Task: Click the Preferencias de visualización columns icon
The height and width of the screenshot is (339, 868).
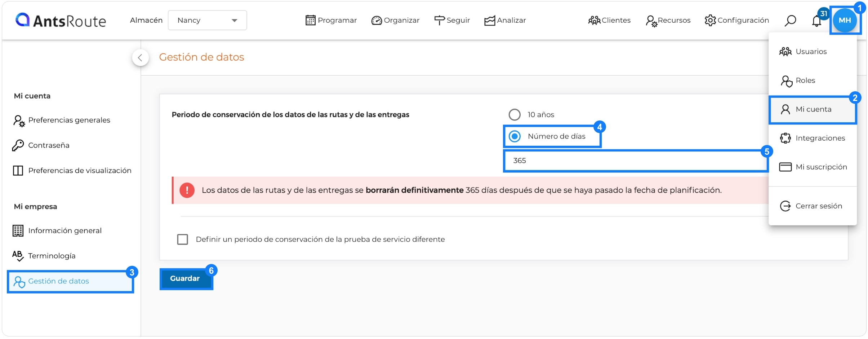Action: pos(18,171)
